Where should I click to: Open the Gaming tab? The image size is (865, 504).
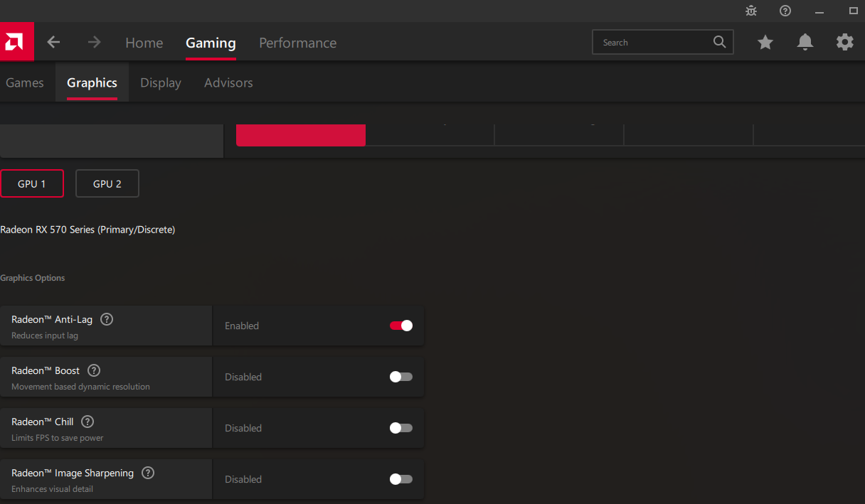[211, 43]
